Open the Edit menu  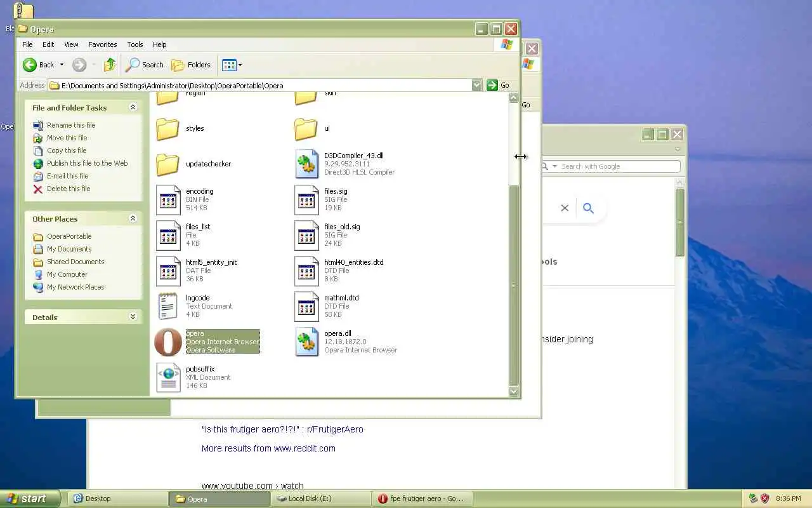tap(48, 44)
